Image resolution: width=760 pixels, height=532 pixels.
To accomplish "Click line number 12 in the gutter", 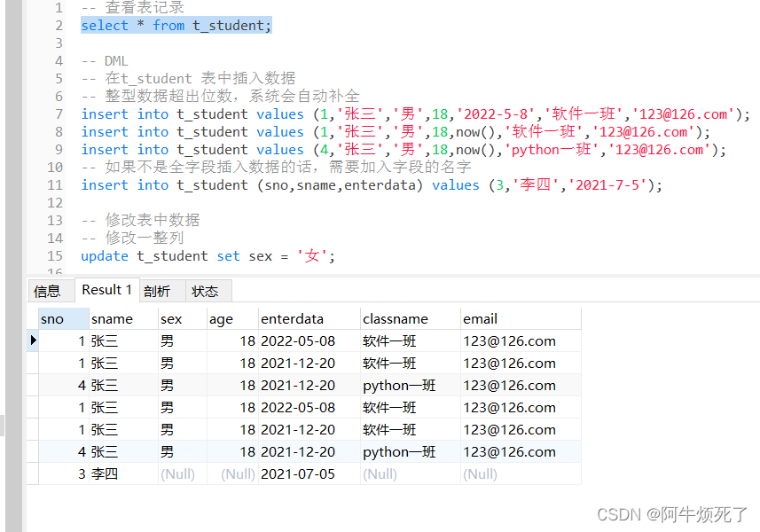I will tap(55, 202).
